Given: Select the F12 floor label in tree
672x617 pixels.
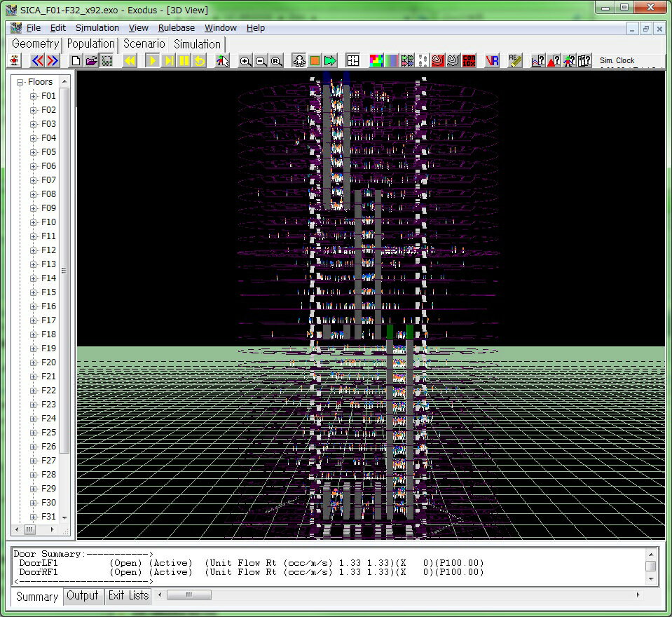Looking at the screenshot, I should [x=48, y=250].
